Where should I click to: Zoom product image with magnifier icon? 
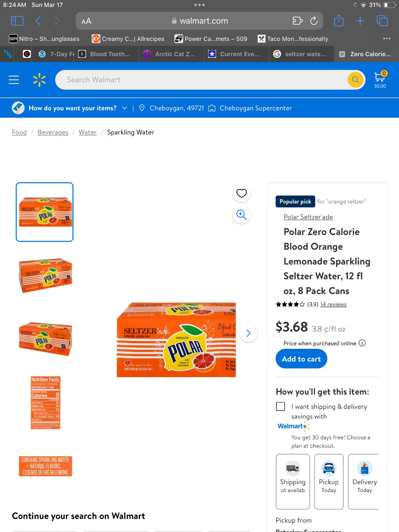241,215
